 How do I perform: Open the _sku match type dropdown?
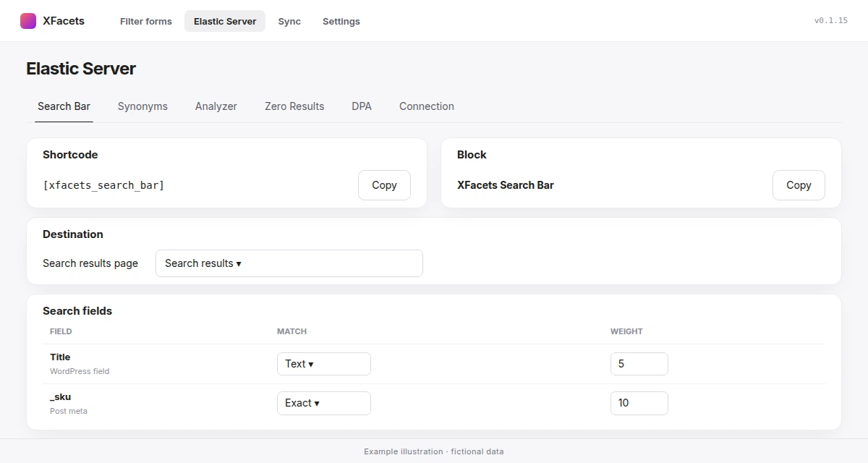pos(324,403)
